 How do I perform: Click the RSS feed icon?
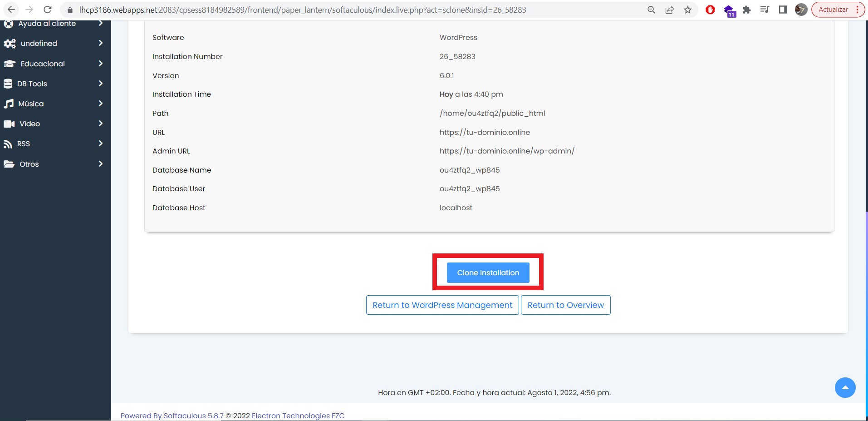pos(8,144)
